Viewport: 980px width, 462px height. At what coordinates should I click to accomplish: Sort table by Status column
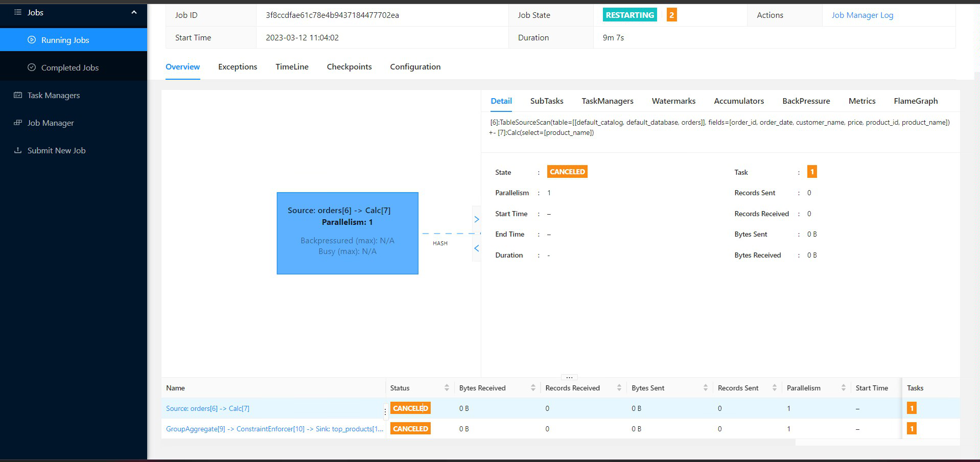[x=447, y=388]
